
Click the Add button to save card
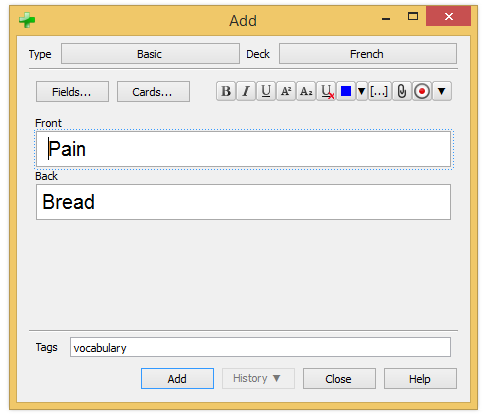(177, 378)
